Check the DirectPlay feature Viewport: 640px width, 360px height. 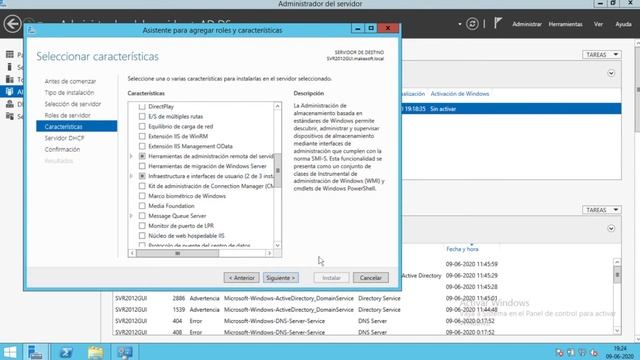(x=142, y=107)
